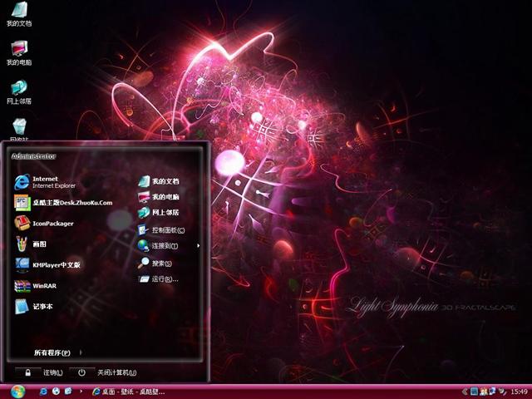Open 控制面板(C) control panel
This screenshot has height=399, width=532.
pyautogui.click(x=161, y=230)
